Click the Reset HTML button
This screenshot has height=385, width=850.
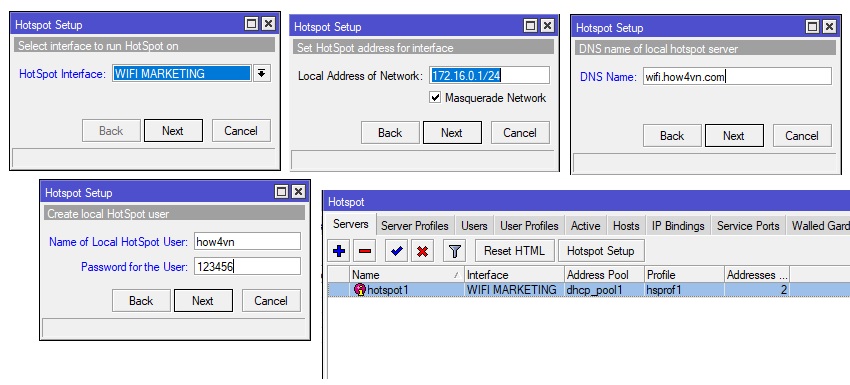pos(515,251)
